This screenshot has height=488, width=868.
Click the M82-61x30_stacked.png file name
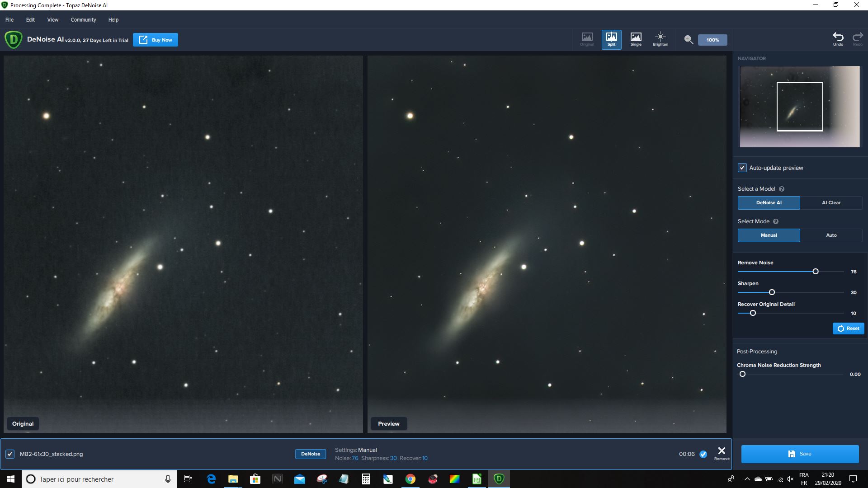click(51, 454)
